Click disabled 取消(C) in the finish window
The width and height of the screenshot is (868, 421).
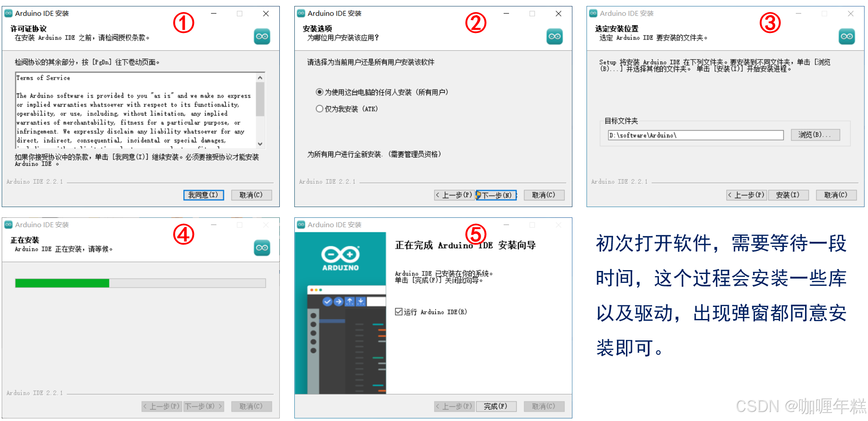pyautogui.click(x=544, y=406)
